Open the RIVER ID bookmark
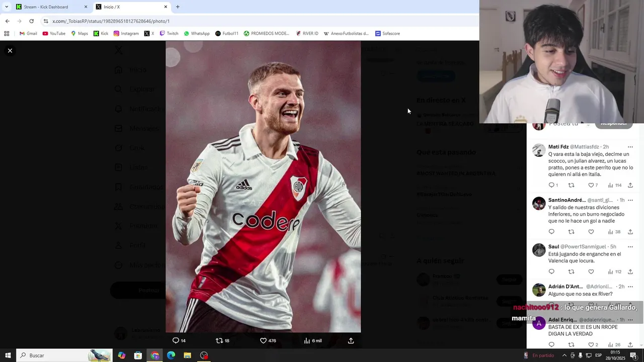Screen dimensions: 644x362 (307, 34)
